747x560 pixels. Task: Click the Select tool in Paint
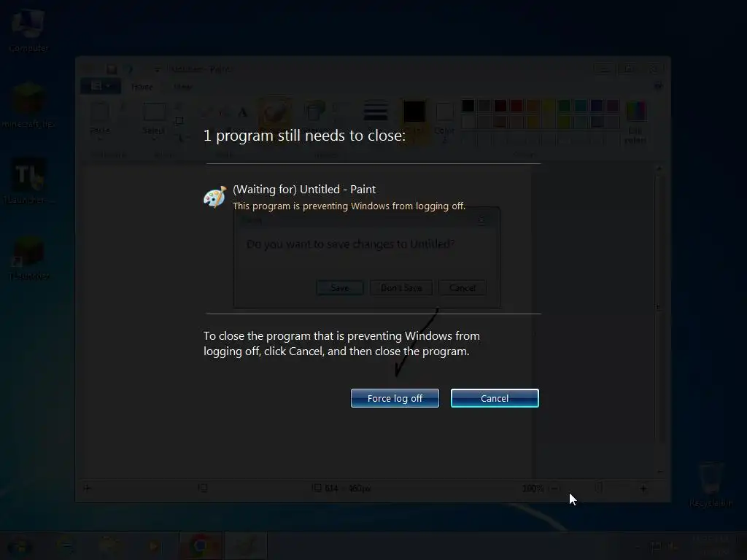pos(153,119)
